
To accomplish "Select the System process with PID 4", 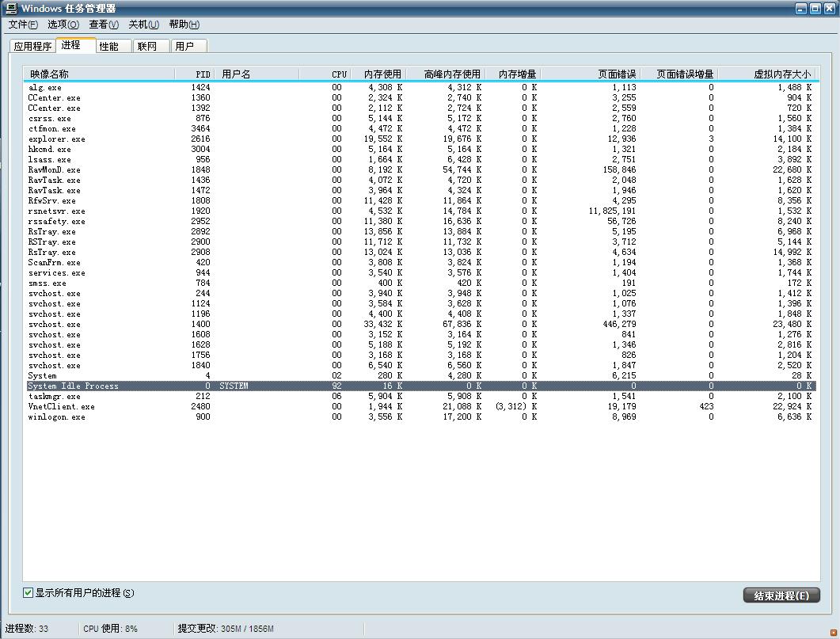I will [x=420, y=375].
